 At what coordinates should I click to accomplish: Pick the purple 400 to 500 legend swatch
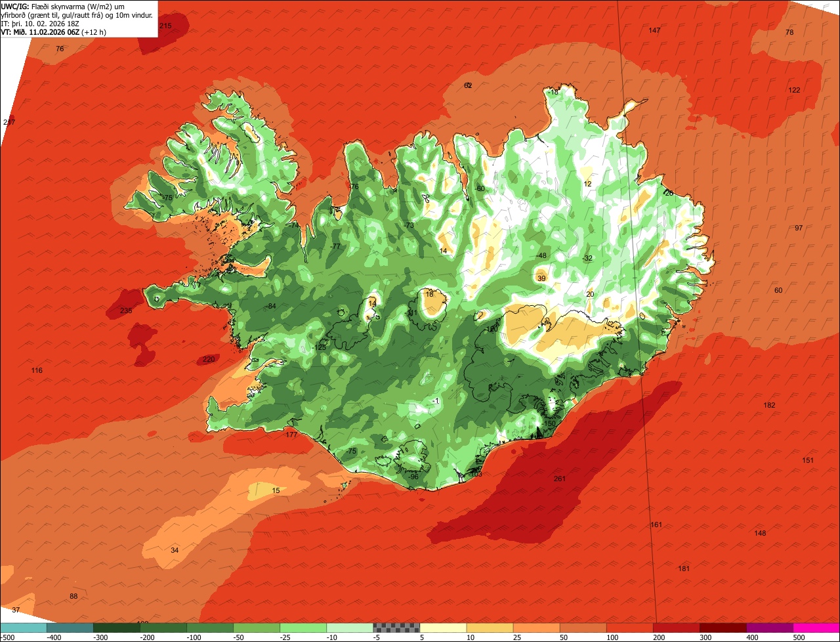pyautogui.click(x=770, y=628)
